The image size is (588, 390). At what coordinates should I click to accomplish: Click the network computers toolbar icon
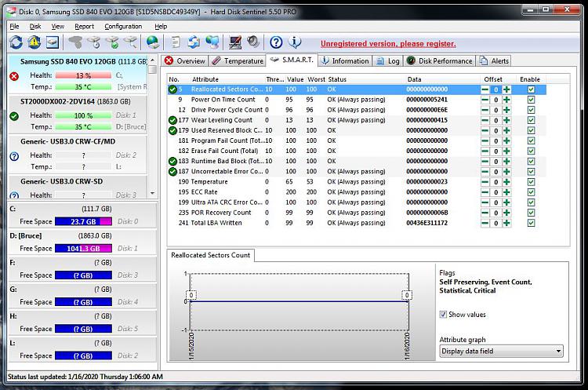(x=212, y=42)
